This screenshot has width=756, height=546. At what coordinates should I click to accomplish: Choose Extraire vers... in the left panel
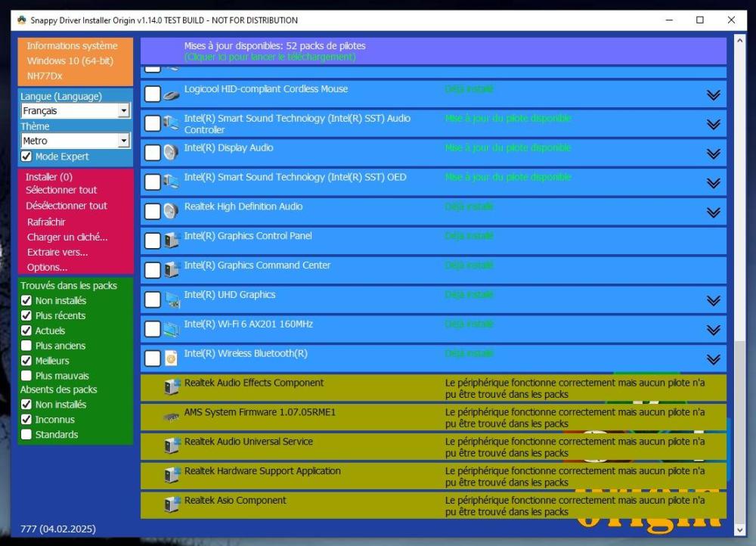(57, 252)
